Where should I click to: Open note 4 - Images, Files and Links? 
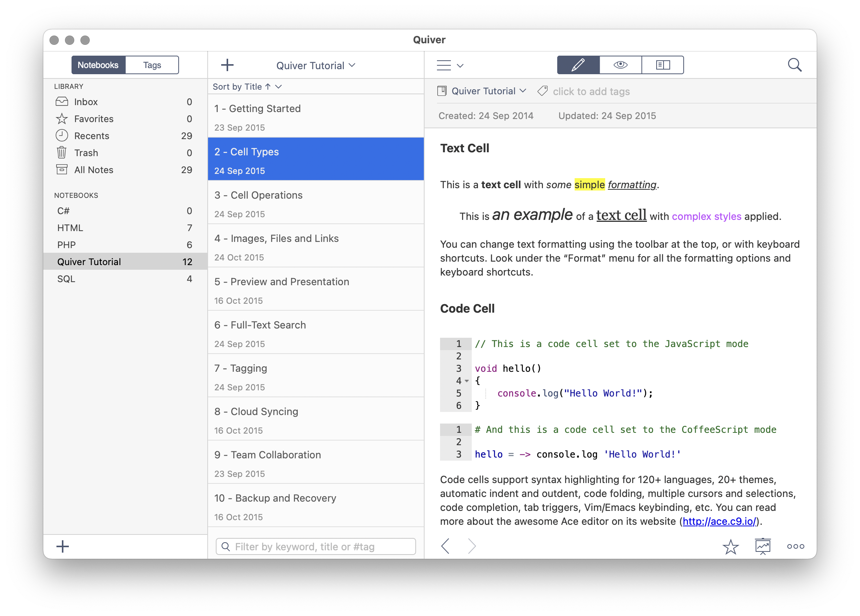(x=316, y=245)
